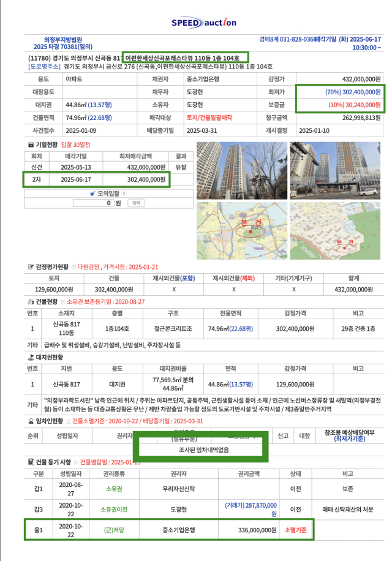The image size is (392, 561).
Task: Click the 모의입찰 amount input field
Action: 93,203
